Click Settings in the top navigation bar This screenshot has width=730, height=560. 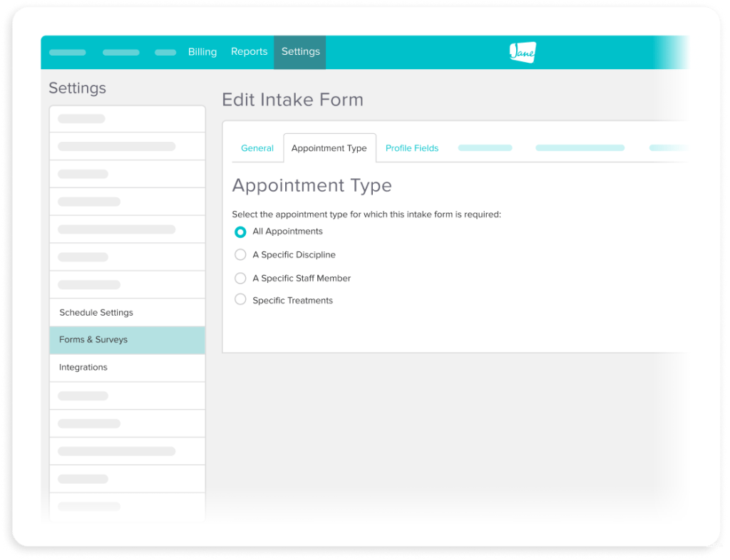[300, 52]
